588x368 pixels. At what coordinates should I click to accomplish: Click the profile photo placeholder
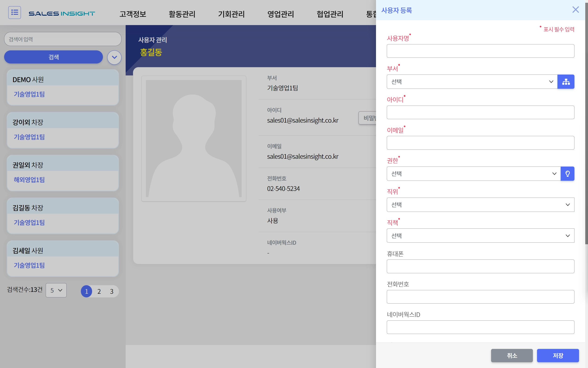point(194,138)
